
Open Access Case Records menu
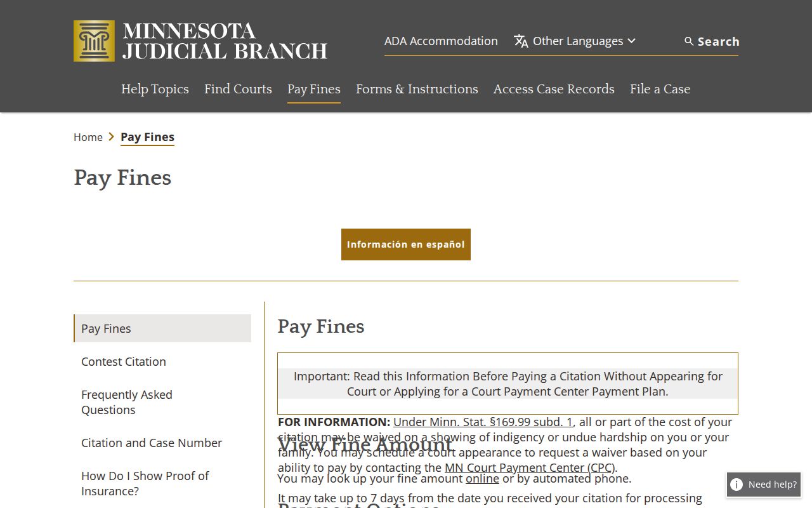point(554,89)
